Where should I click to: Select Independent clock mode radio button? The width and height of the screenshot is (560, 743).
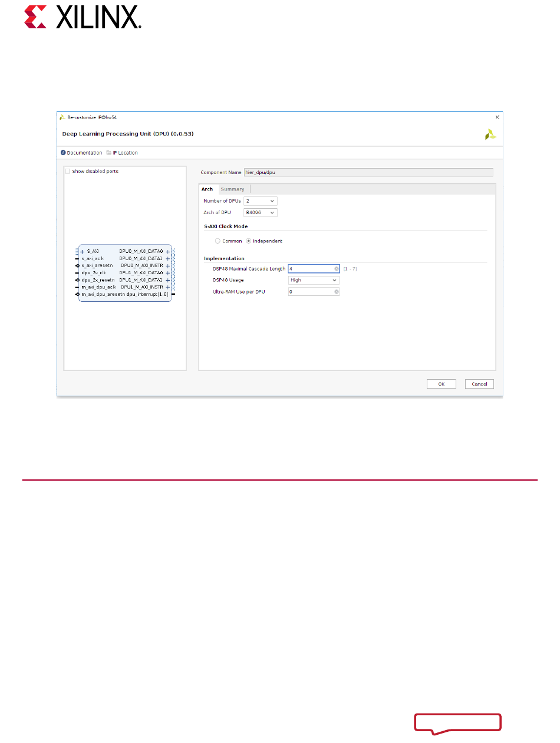(x=249, y=241)
